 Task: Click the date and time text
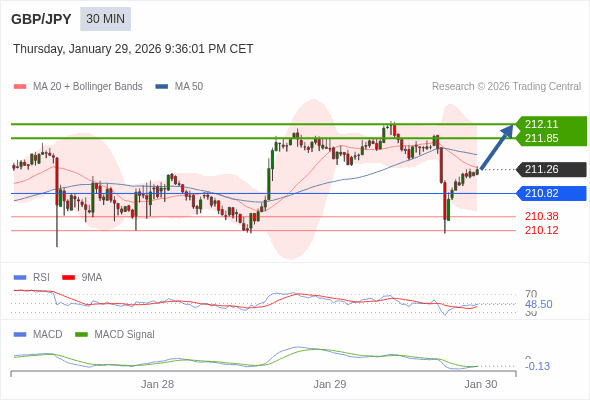pyautogui.click(x=133, y=49)
